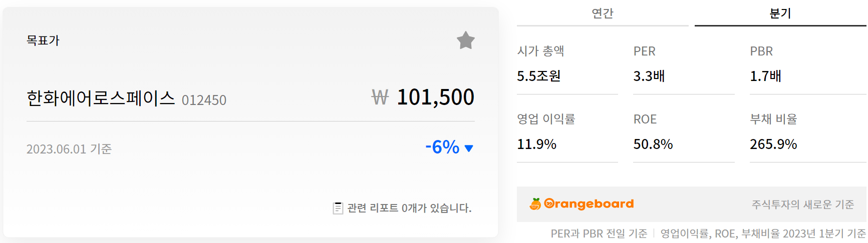Click the target price 101,500

click(x=435, y=97)
